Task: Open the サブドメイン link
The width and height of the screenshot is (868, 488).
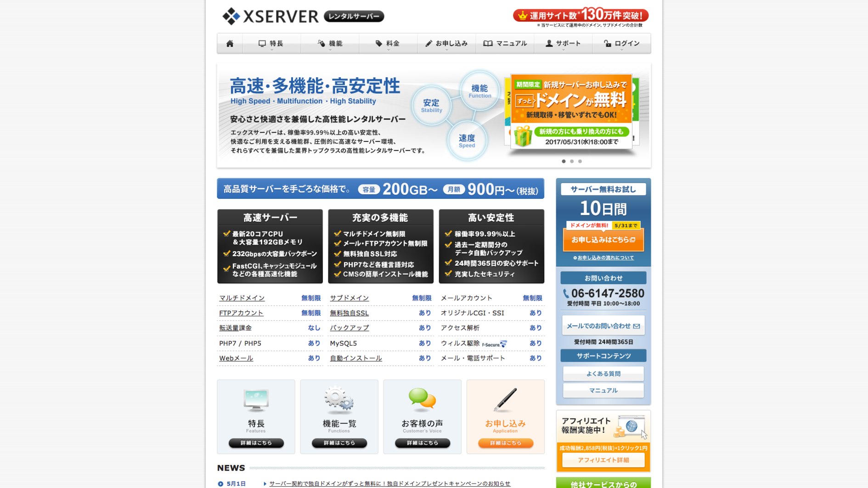Action: (x=349, y=298)
